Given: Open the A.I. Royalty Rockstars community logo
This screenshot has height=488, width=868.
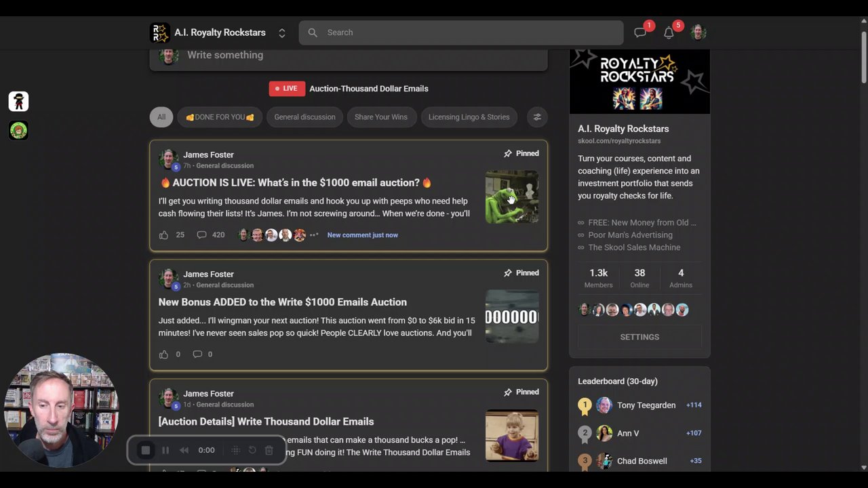Looking at the screenshot, I should [x=160, y=33].
